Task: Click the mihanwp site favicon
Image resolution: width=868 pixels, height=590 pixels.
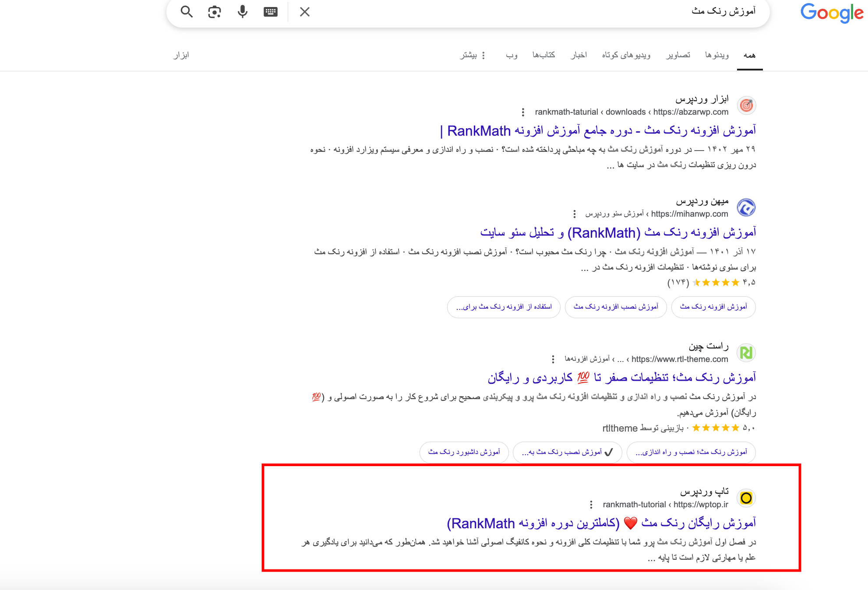Action: point(746,207)
